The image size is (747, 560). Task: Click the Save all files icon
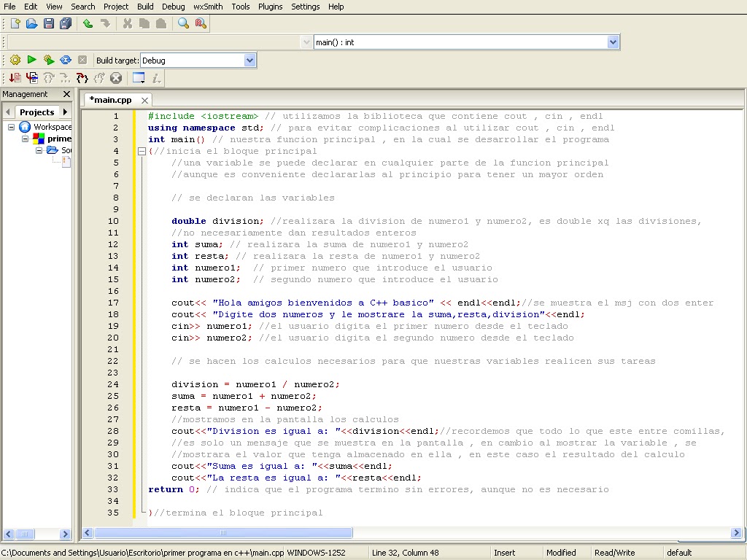[66, 23]
